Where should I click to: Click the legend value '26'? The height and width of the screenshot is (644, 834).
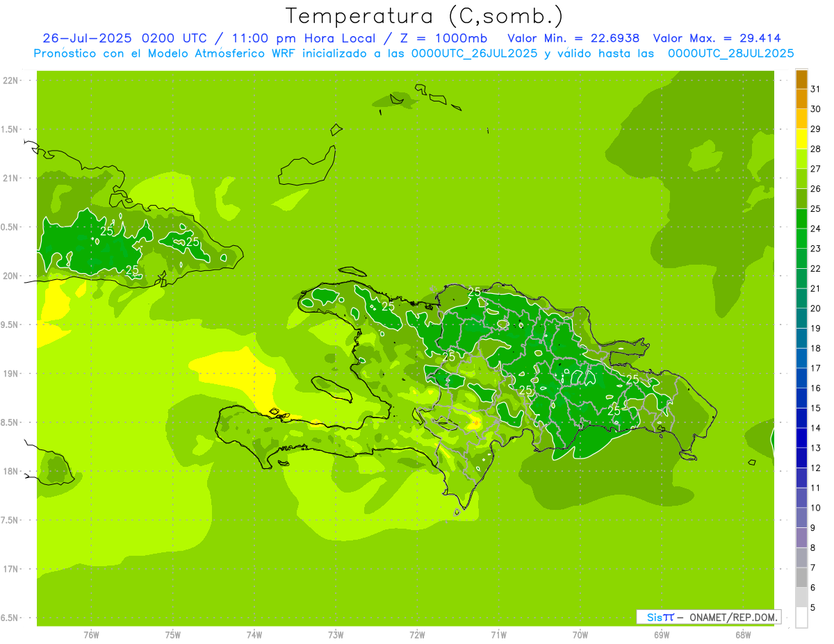click(x=815, y=189)
